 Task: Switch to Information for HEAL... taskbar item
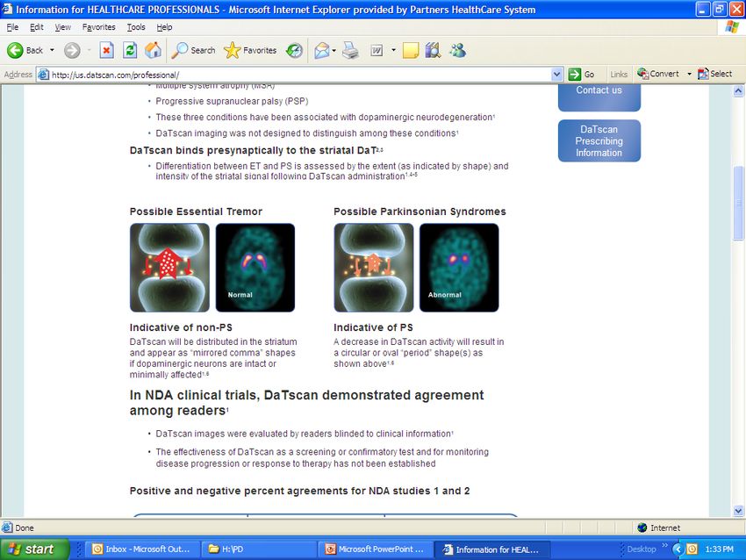point(492,549)
